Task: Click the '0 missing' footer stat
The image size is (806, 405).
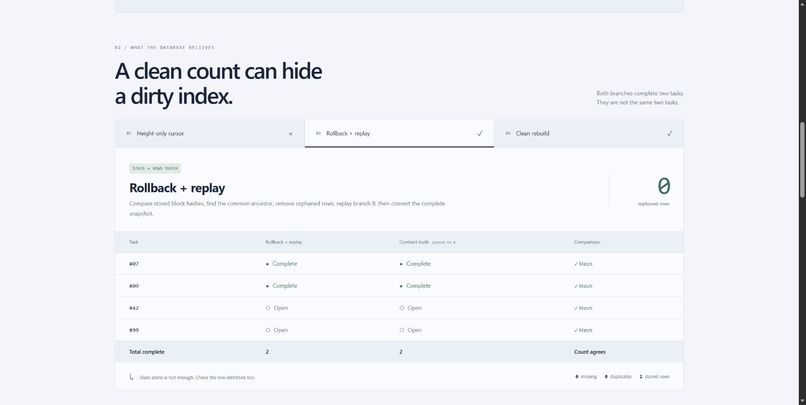Action: [x=586, y=377]
